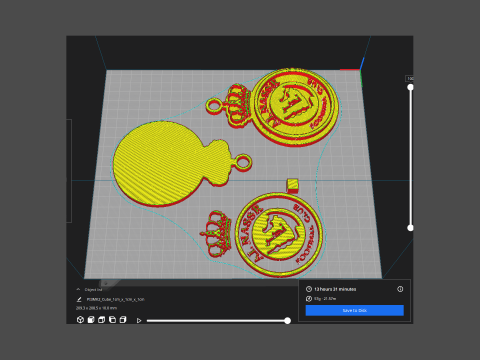The height and width of the screenshot is (360, 480).
Task: Click the material usage spool icon
Action: (309, 299)
